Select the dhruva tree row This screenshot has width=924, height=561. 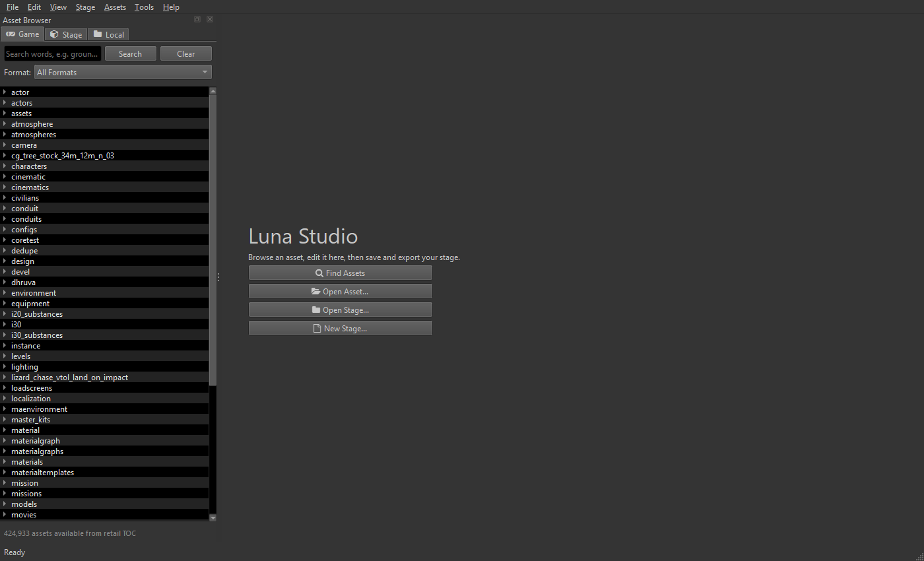(x=104, y=282)
